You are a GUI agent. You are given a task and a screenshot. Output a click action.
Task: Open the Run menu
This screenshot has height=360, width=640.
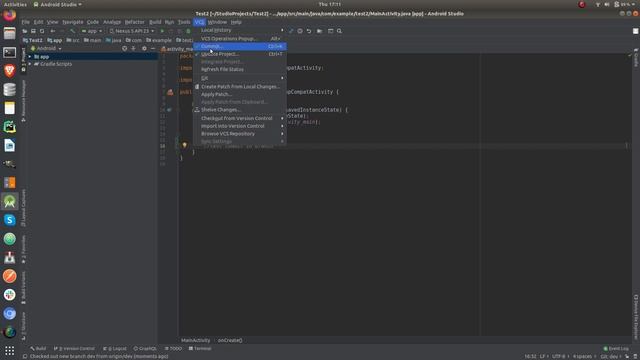[x=169, y=22]
